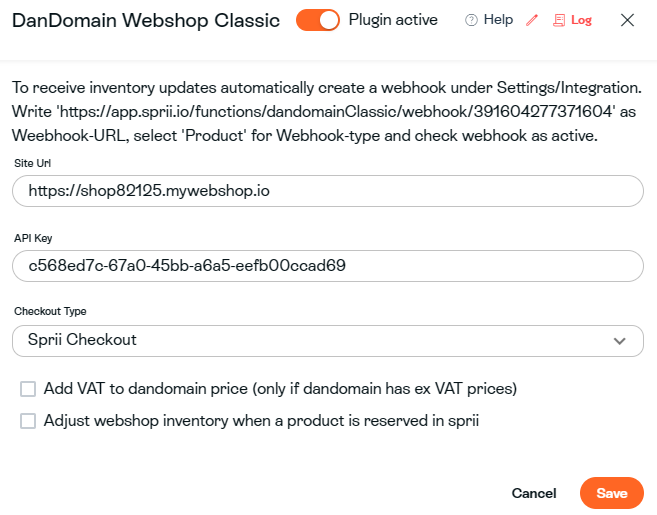657x515 pixels.
Task: Click the Add VAT to dandomain price label
Action: point(280,388)
